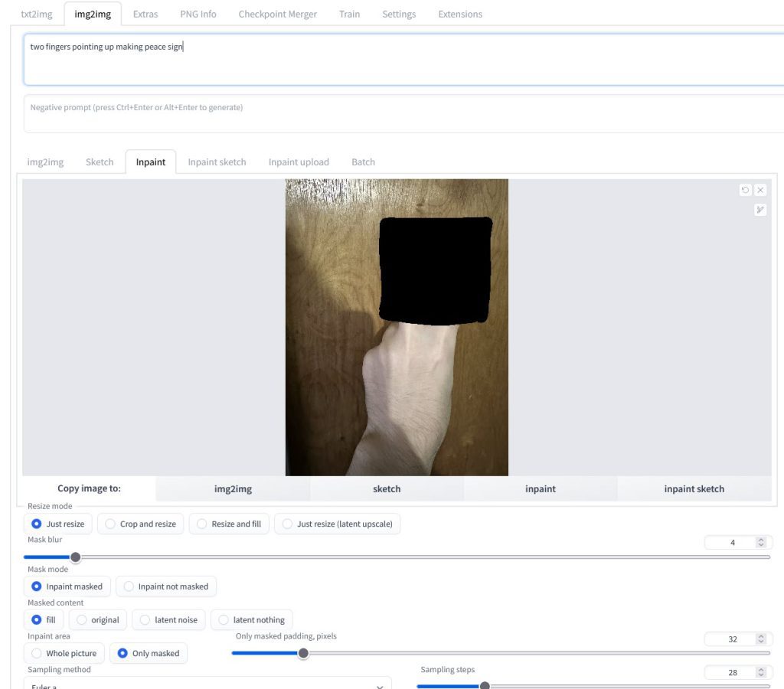Set masked content to latent noise
Screen dimensions: 784x689
click(x=168, y=620)
